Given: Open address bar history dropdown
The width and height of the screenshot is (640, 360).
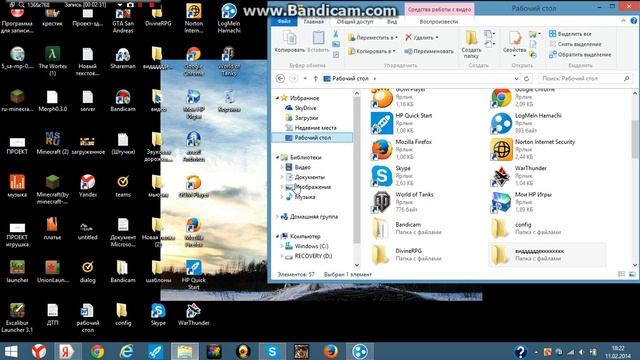Looking at the screenshot, I should click(516, 78).
